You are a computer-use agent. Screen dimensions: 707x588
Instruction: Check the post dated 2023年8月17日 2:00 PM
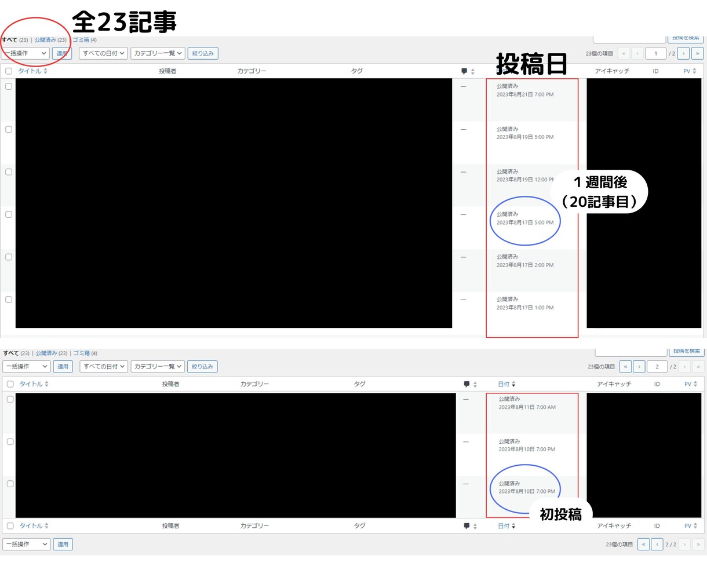click(9, 257)
